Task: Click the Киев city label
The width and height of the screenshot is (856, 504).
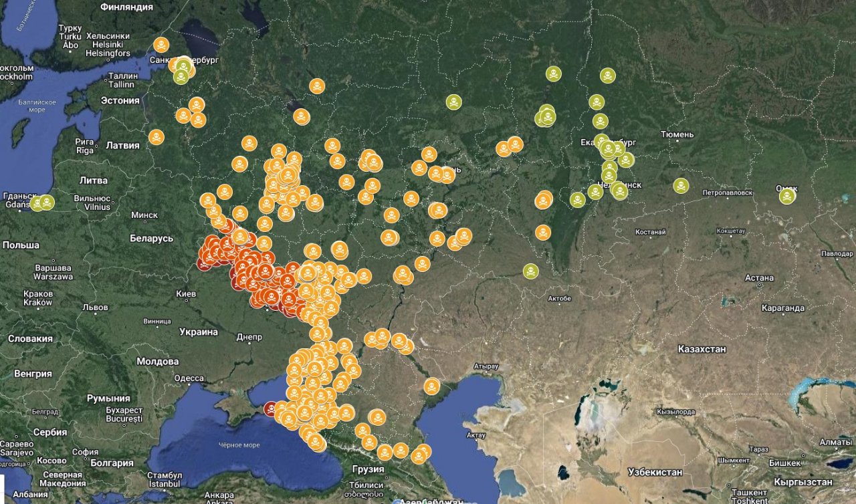Action: [185, 293]
